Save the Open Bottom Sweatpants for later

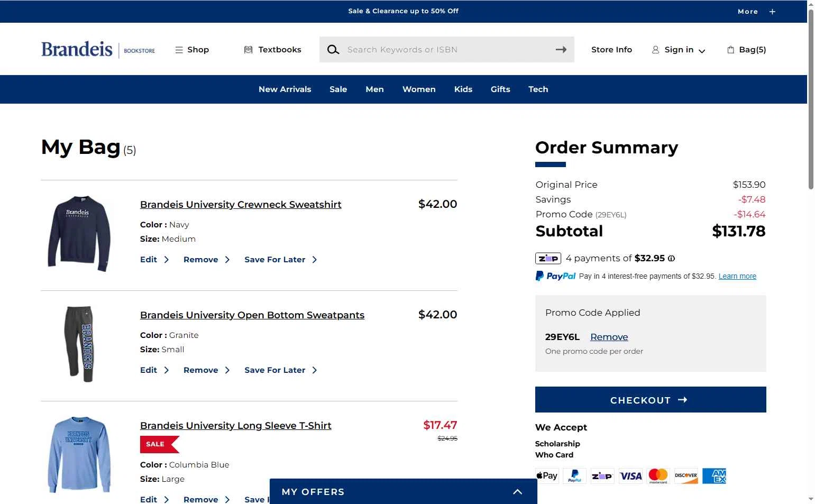(280, 370)
